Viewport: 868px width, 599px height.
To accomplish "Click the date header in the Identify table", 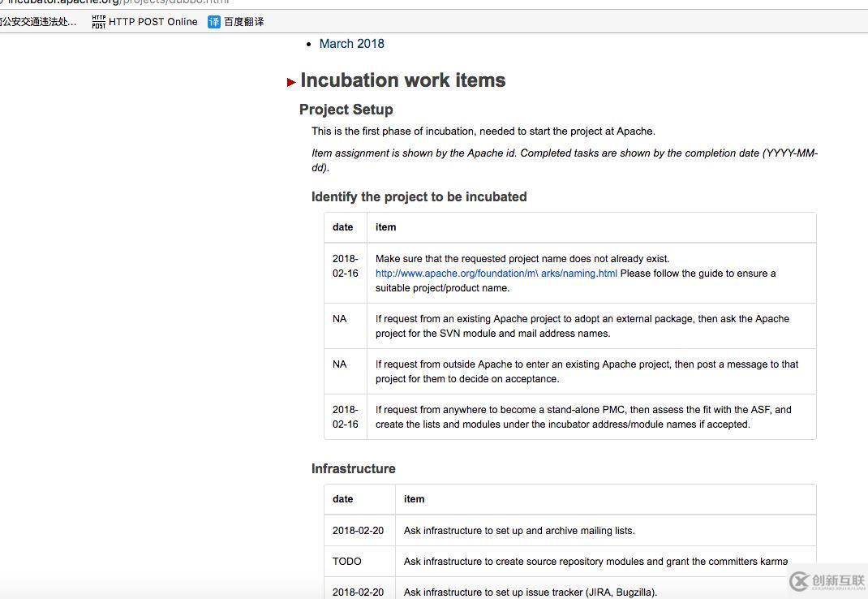I will point(342,227).
